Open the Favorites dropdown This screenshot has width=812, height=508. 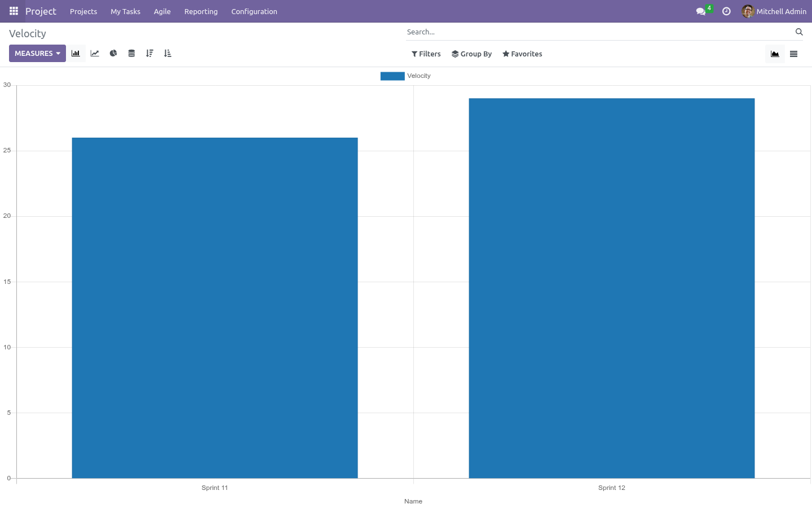pos(522,54)
